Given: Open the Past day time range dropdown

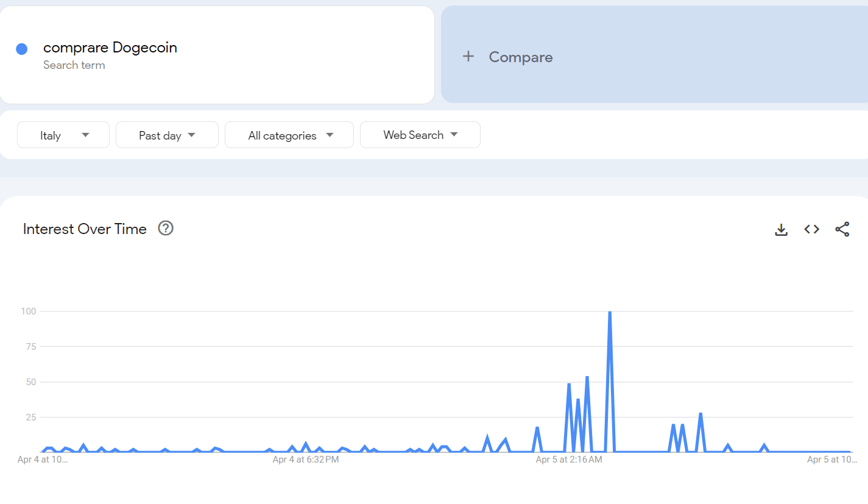Looking at the screenshot, I should pyautogui.click(x=167, y=135).
